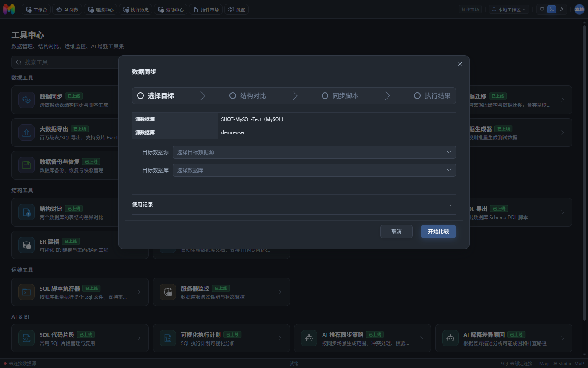
Task: Click the 数据备份与恢复 save icon
Action: [x=27, y=165]
